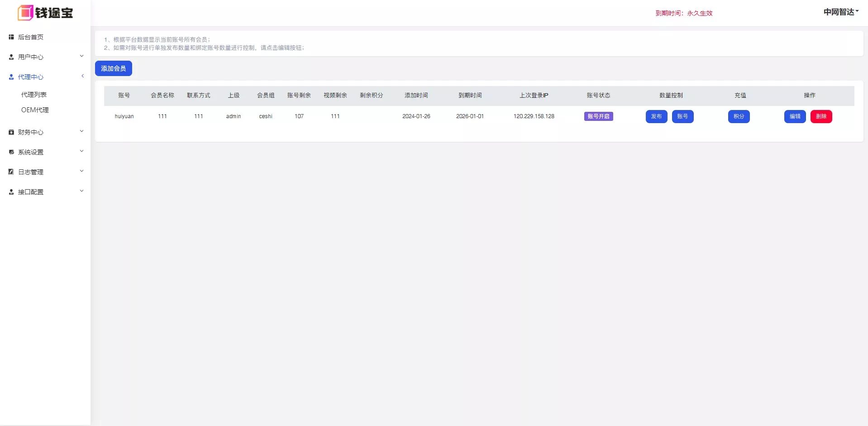Click the 积分 recharge button

coord(739,116)
